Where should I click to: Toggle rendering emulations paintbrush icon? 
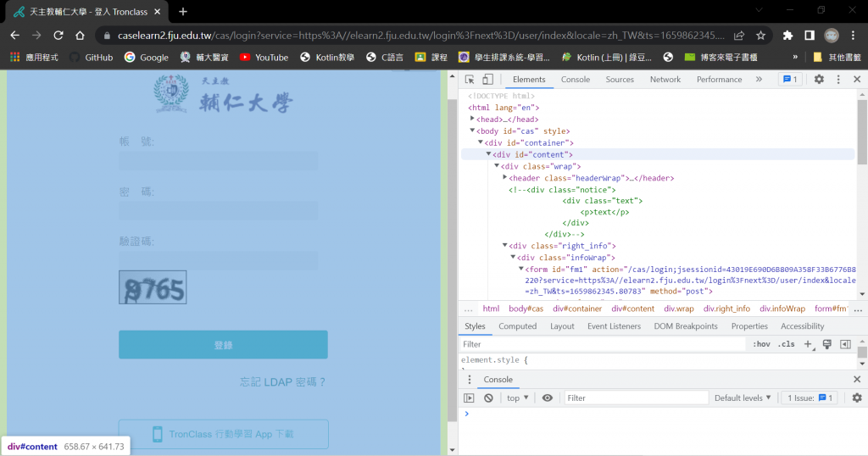[827, 343]
